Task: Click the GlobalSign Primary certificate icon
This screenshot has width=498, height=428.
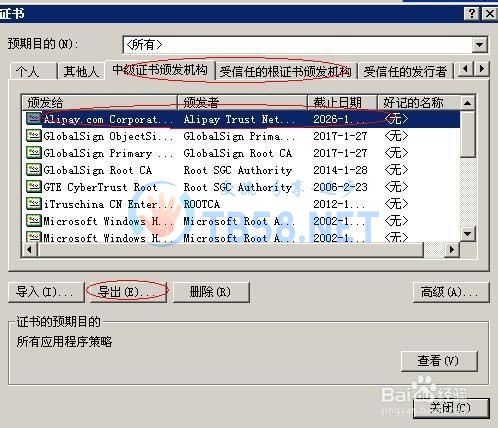Action: 33,153
